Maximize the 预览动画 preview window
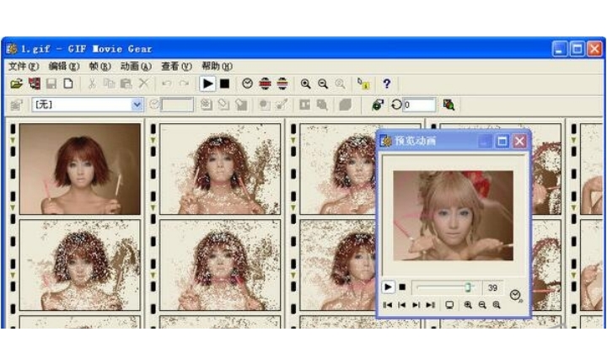 tap(502, 142)
